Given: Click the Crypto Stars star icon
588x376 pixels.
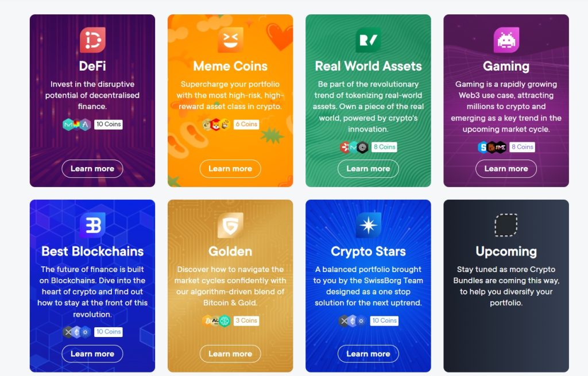Looking at the screenshot, I should (368, 226).
